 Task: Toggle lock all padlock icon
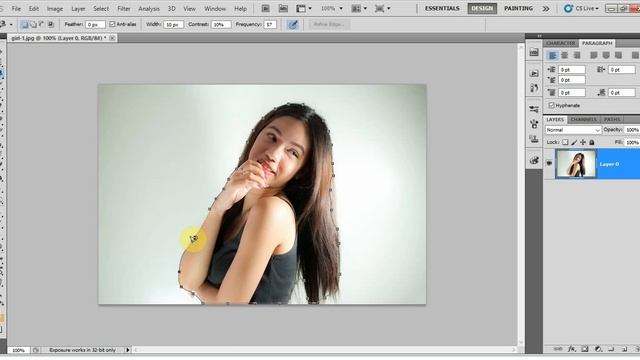591,142
